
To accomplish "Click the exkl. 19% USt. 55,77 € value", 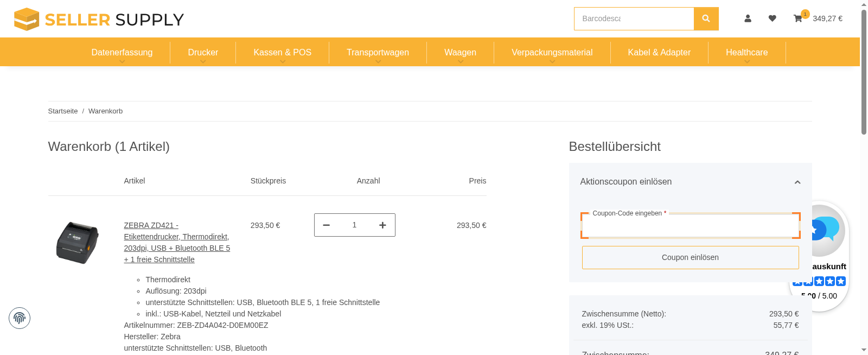I will (786, 325).
